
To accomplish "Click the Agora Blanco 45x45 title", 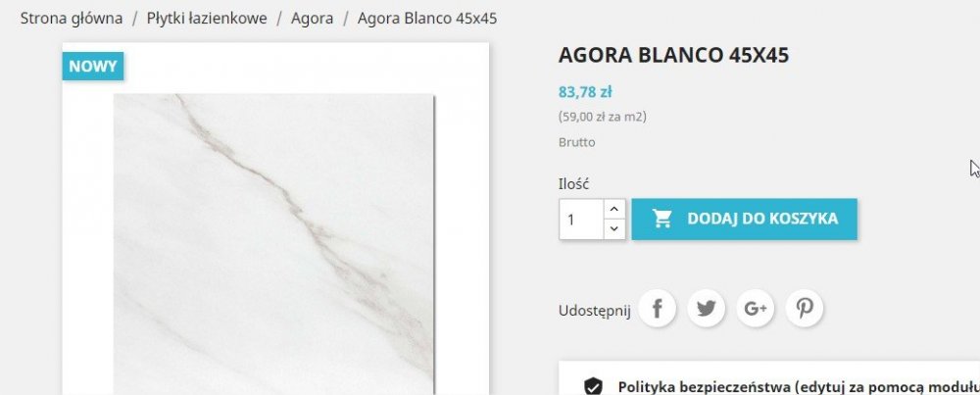I will pos(674,55).
